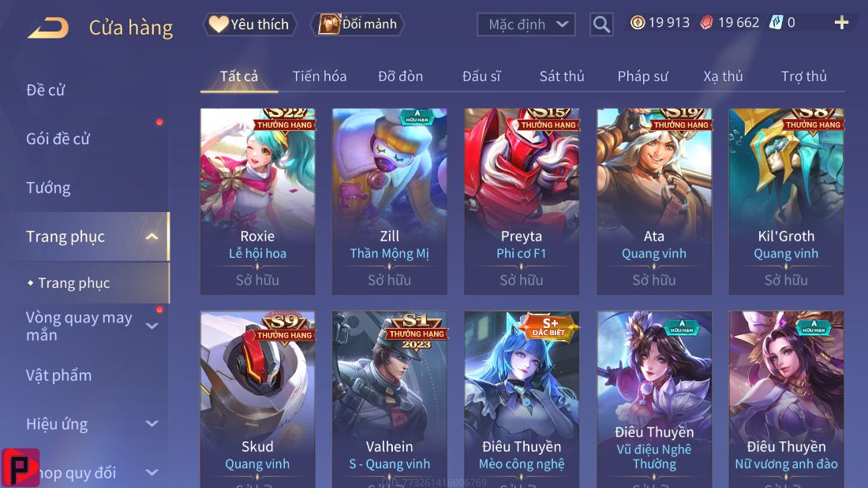Click the blue voucher currency icon
The image size is (868, 488).
[x=776, y=22]
